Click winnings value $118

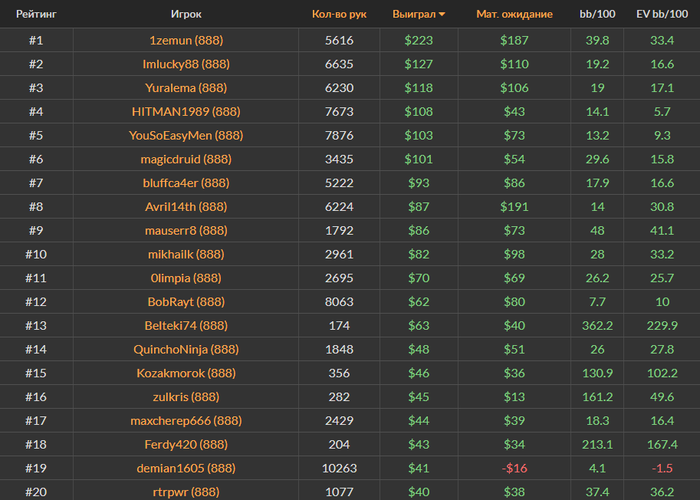click(x=419, y=88)
